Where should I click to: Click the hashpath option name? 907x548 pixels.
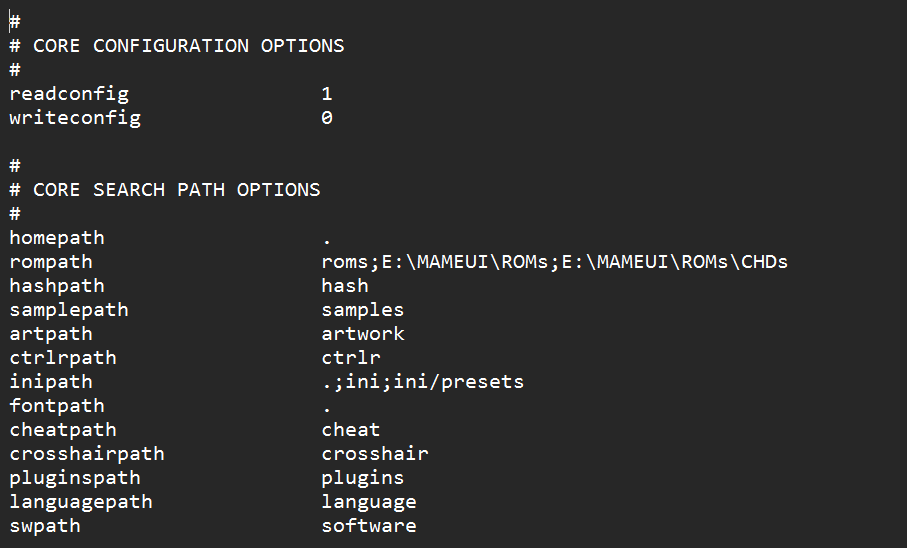57,286
